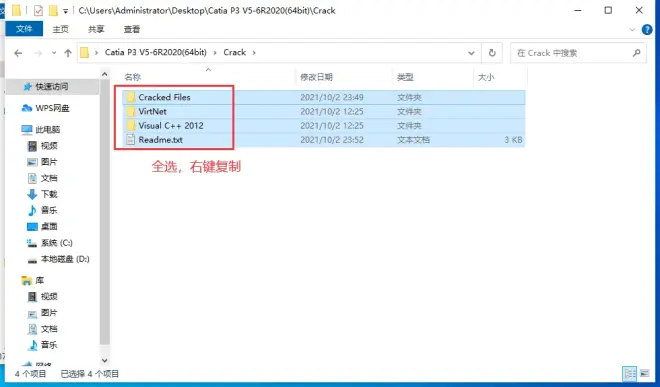Select the Readme.txt file icon

click(131, 140)
